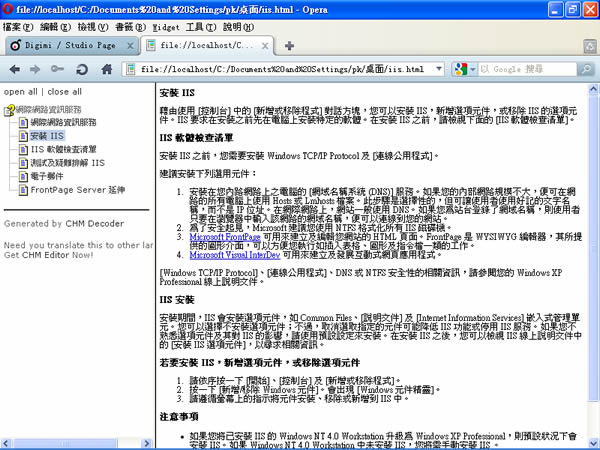Click 'Get CHM Editor Now!' link
600x450 pixels.
click(x=48, y=255)
